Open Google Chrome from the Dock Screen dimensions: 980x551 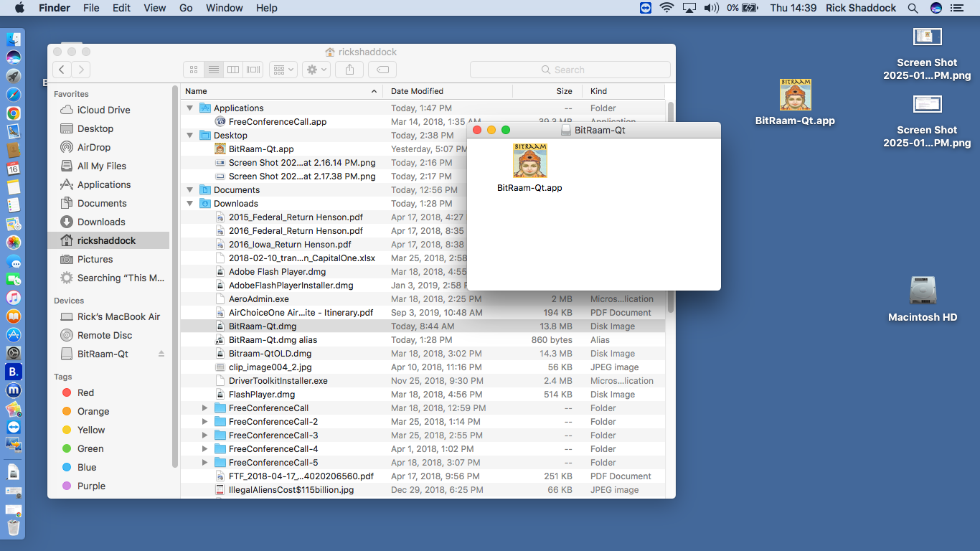point(13,113)
